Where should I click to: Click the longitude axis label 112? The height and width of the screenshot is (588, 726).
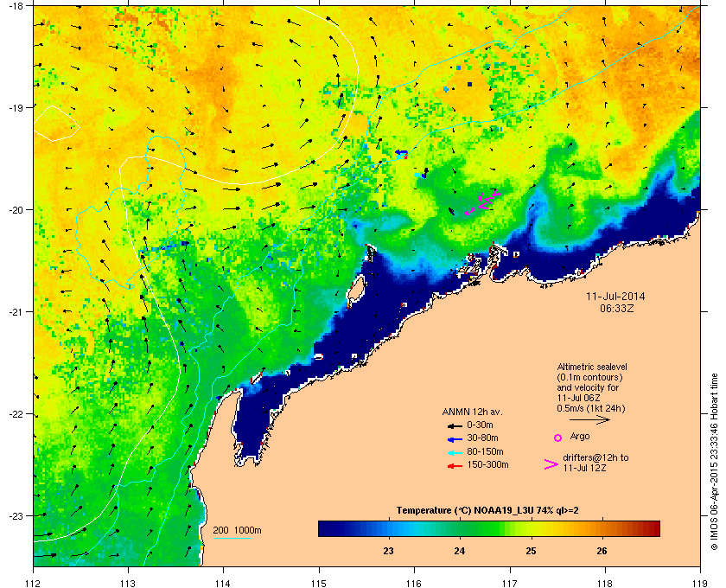click(x=34, y=583)
